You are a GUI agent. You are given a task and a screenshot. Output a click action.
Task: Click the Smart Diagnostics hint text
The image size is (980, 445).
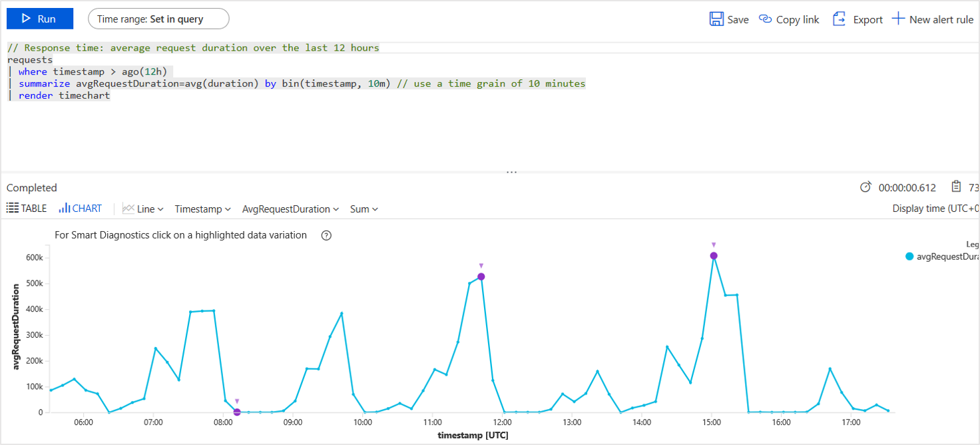coord(180,235)
